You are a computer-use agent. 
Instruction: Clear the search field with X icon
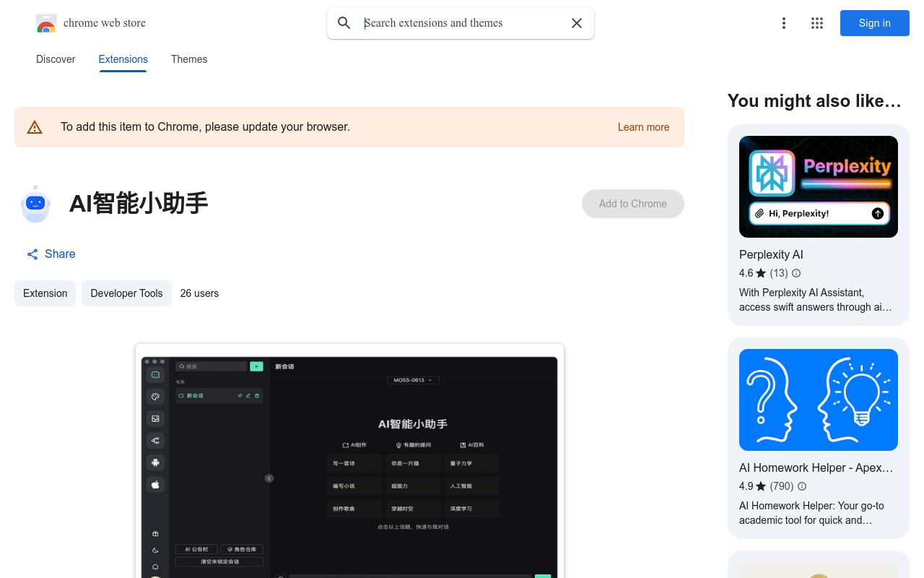[577, 23]
